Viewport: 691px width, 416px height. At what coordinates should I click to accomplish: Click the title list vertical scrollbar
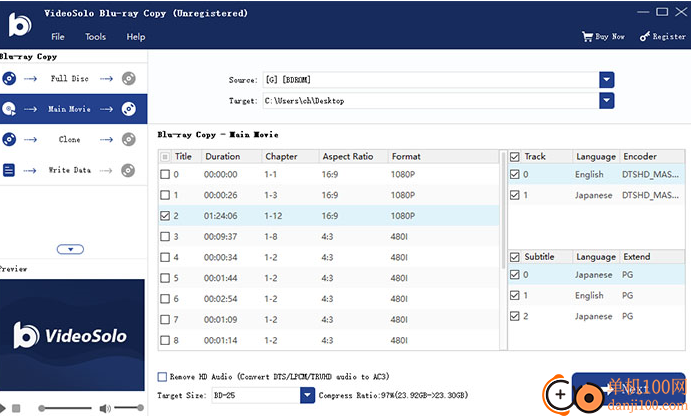pyautogui.click(x=503, y=209)
